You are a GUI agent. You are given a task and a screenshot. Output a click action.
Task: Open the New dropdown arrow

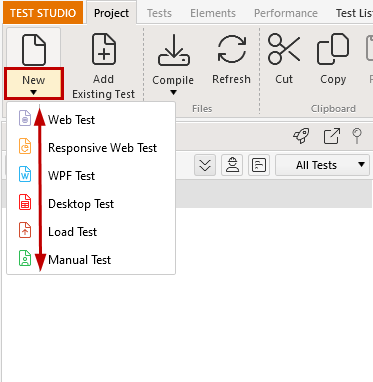point(34,93)
